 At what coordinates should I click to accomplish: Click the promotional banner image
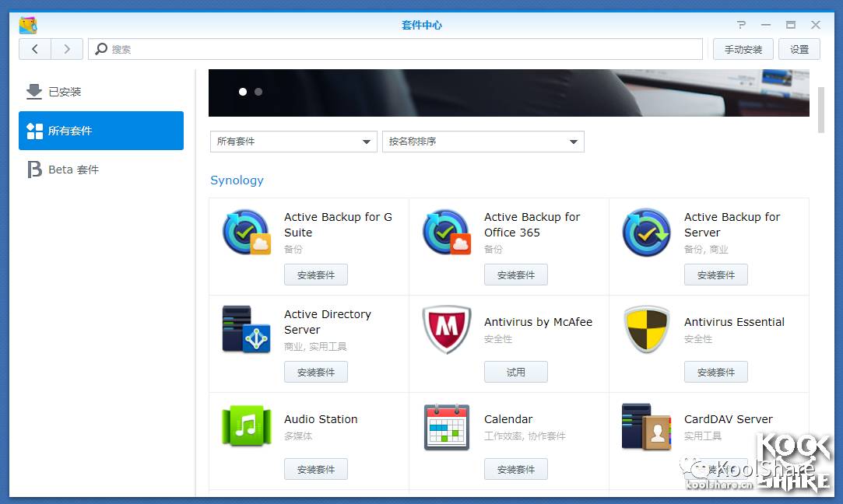point(508,93)
